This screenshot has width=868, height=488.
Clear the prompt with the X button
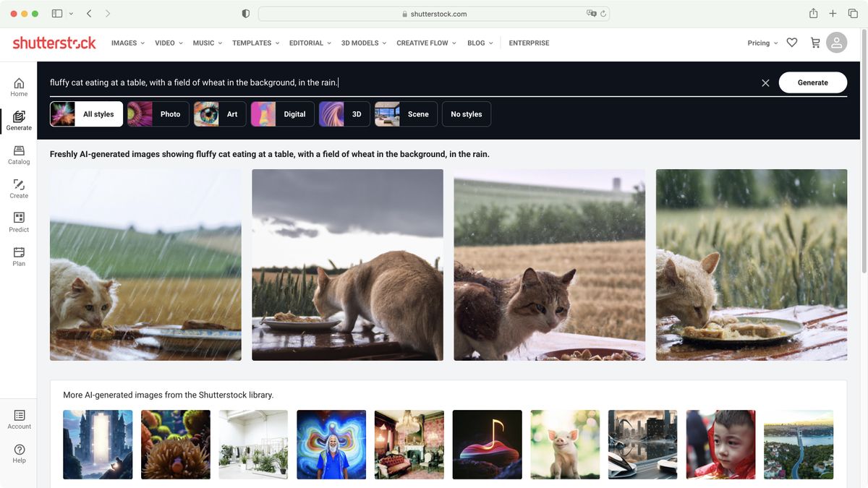pos(765,82)
